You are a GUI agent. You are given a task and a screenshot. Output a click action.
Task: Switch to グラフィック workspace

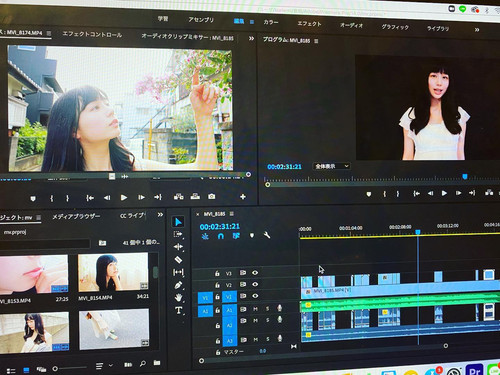[x=395, y=27]
